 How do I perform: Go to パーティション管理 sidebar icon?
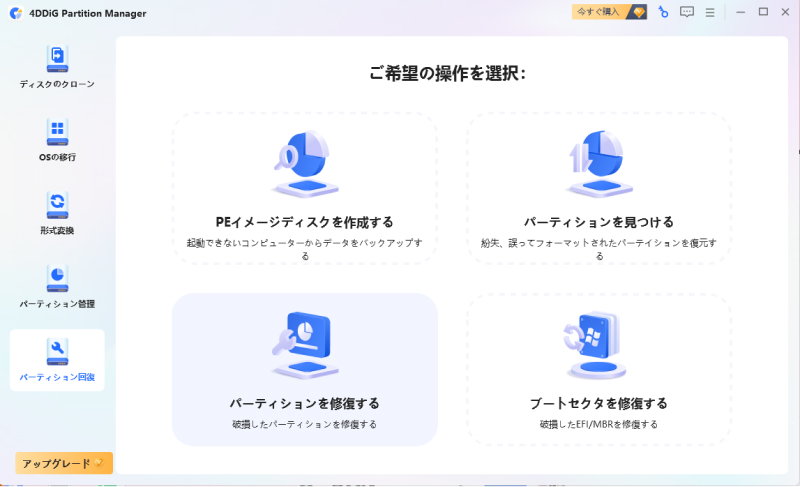pos(57,278)
